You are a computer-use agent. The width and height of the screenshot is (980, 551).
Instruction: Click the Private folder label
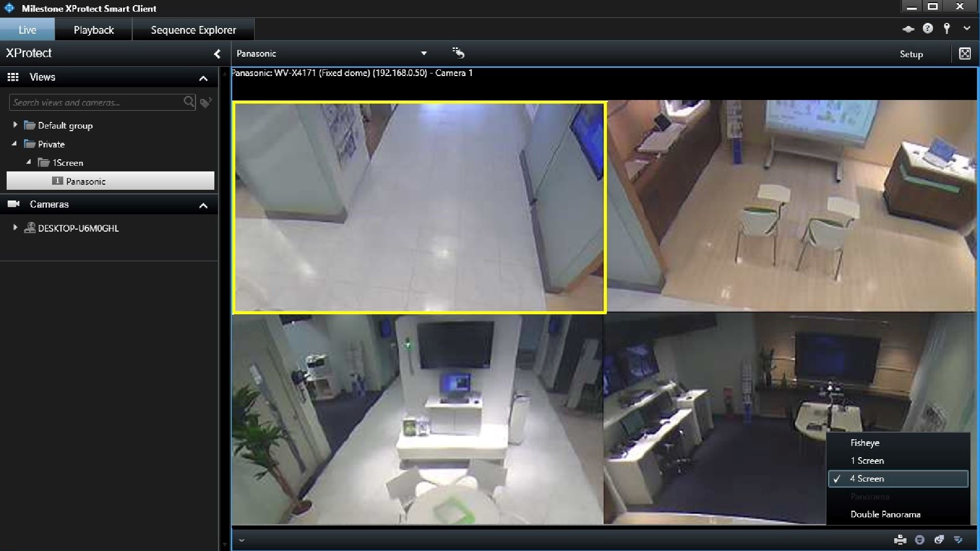pyautogui.click(x=52, y=144)
